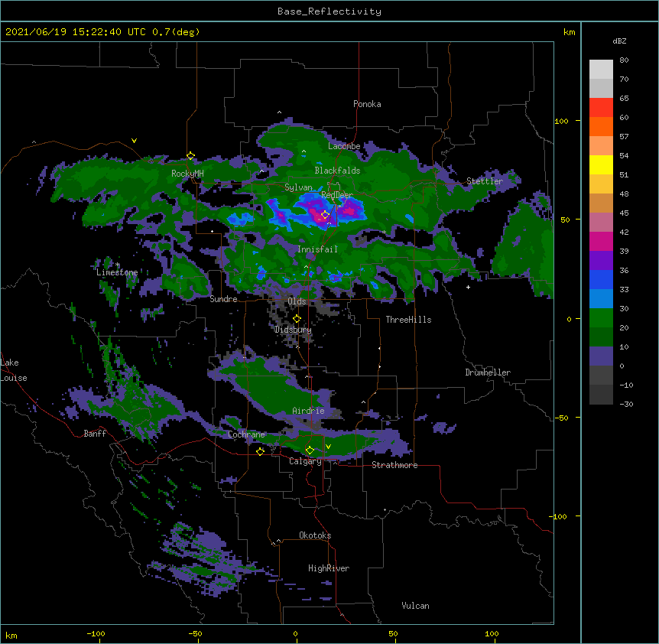
Task: Click the asterisk marker above Limestone label
Action: click(117, 265)
